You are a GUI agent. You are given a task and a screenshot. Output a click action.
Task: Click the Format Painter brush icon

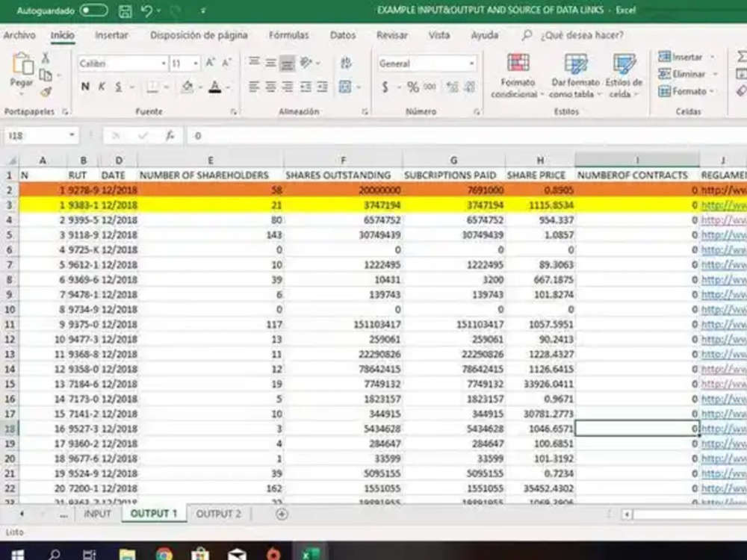pos(46,92)
